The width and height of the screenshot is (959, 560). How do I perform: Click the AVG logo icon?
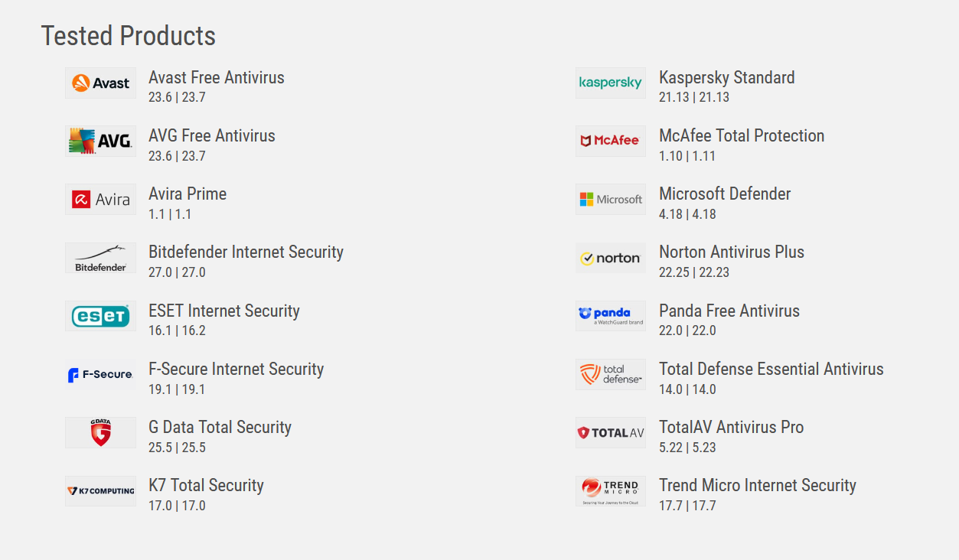point(100,142)
